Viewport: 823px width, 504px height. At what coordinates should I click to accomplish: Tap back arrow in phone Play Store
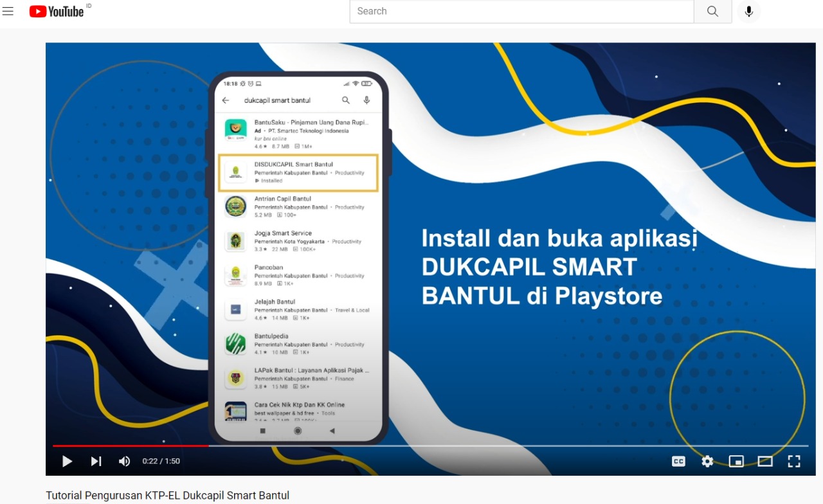click(226, 100)
